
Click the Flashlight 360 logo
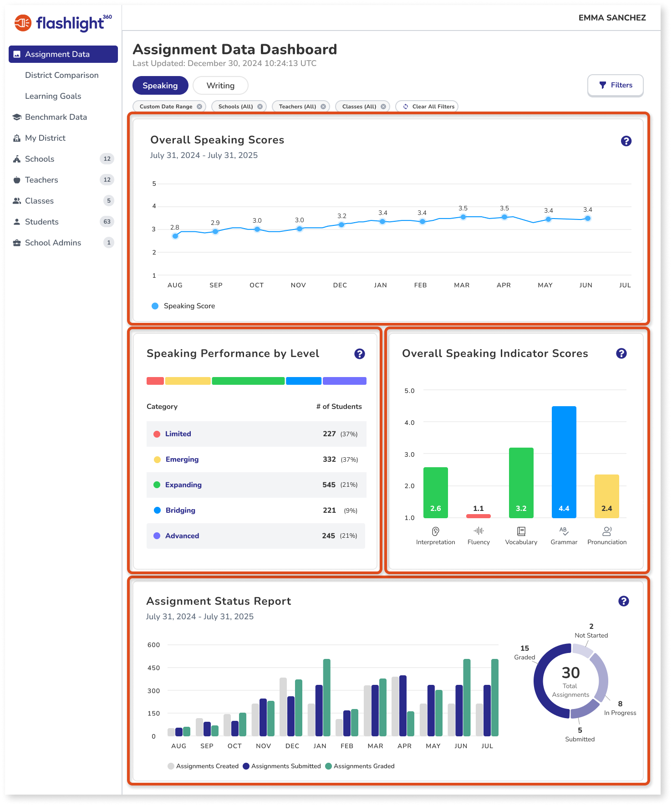63,23
